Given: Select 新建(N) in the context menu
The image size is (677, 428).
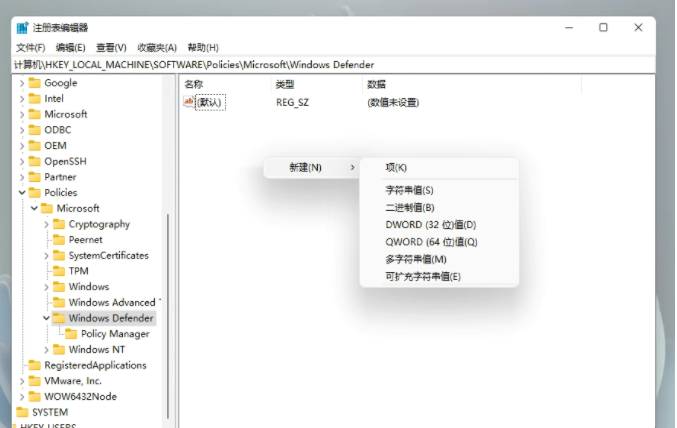Looking at the screenshot, I should coord(311,168).
